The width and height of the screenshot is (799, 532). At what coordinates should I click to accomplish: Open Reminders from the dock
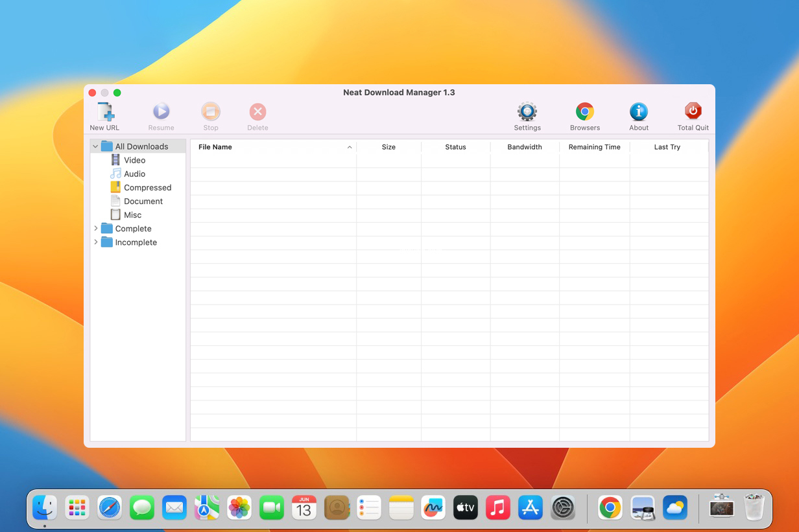point(369,507)
